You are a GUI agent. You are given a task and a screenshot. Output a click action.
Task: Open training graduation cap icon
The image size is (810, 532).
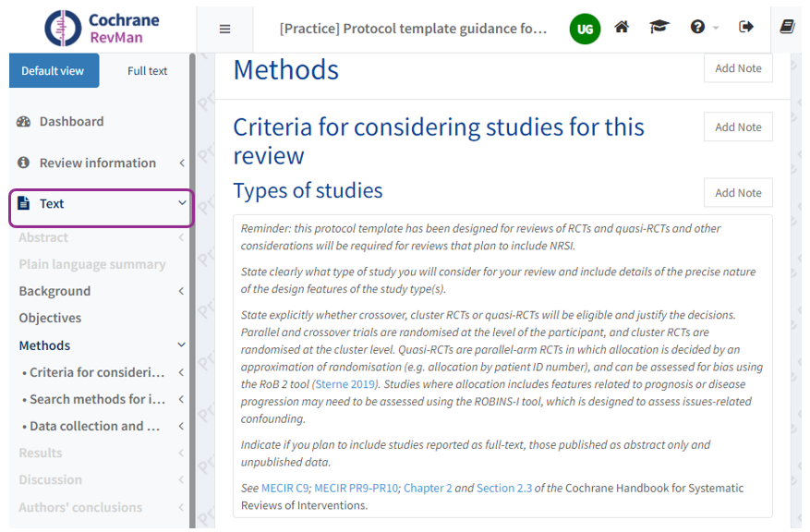[x=659, y=28]
